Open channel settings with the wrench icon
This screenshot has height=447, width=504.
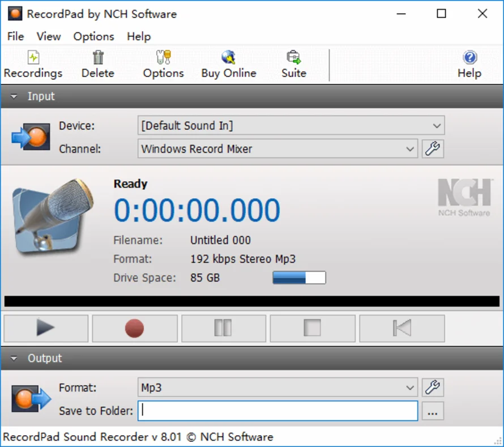coord(433,149)
